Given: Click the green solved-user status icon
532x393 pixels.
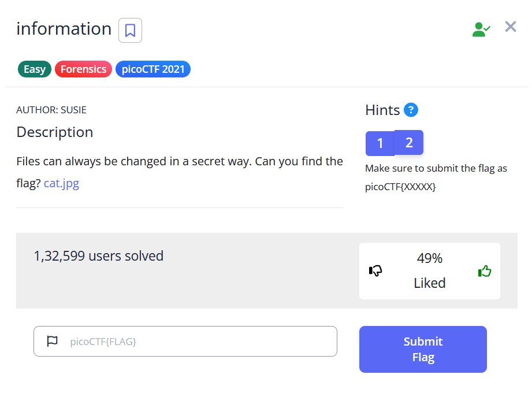Looking at the screenshot, I should [481, 29].
